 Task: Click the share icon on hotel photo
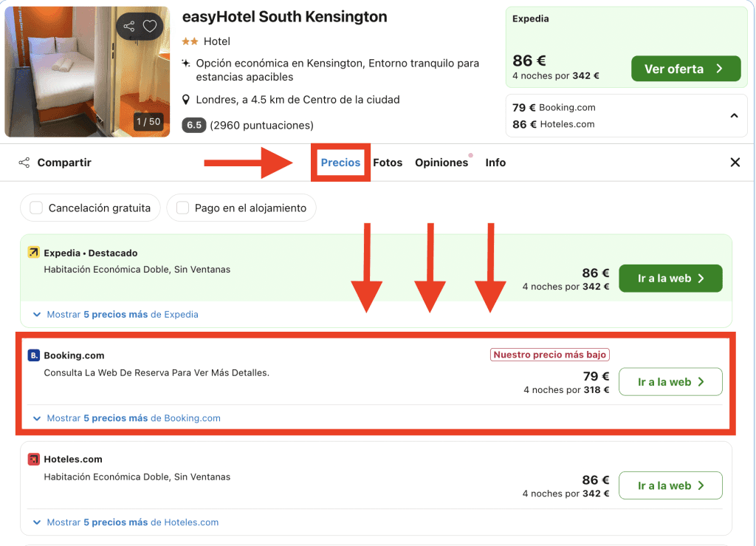(129, 27)
